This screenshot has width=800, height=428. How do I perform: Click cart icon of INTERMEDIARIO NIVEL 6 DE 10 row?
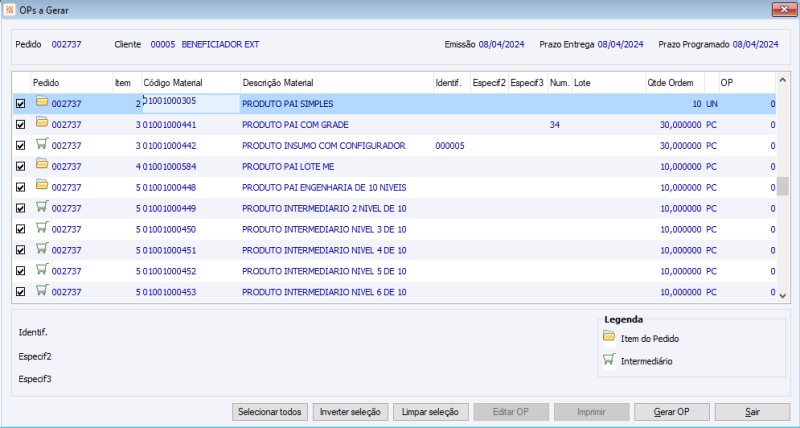pos(42,290)
